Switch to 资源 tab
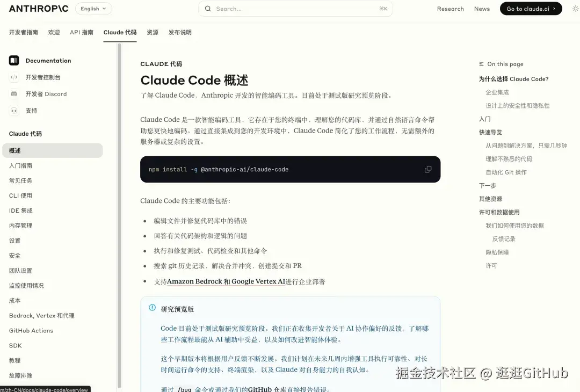This screenshot has height=392, width=580. [x=153, y=32]
